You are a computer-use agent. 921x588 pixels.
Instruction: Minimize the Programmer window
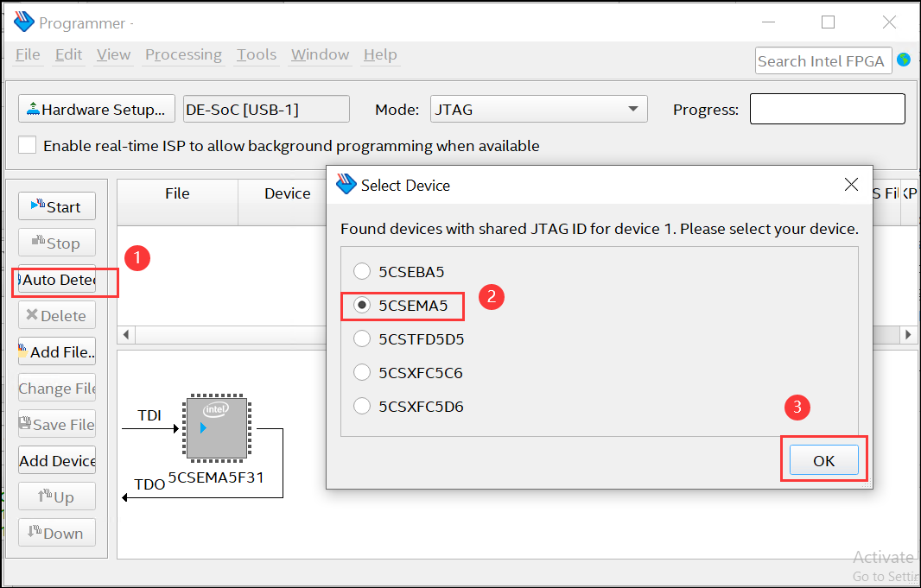[x=767, y=22]
